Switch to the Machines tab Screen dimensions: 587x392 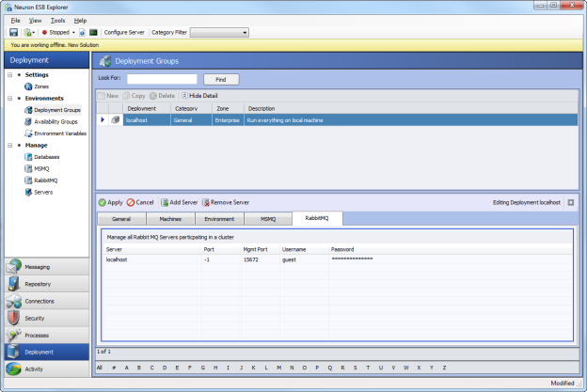pos(170,218)
